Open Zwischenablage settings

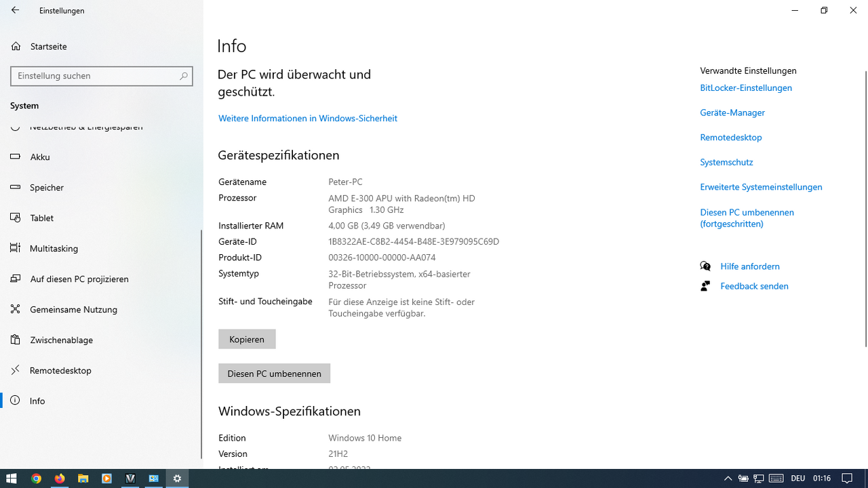(x=100, y=340)
